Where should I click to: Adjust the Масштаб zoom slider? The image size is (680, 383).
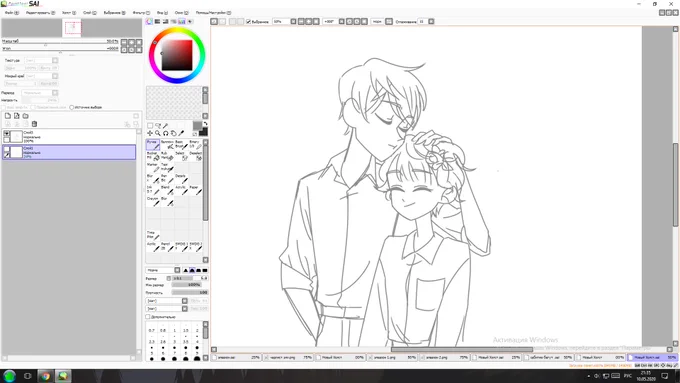pos(60,43)
